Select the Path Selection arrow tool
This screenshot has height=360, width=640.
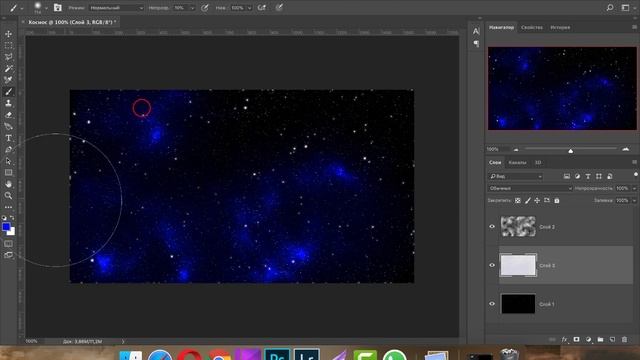[8, 161]
